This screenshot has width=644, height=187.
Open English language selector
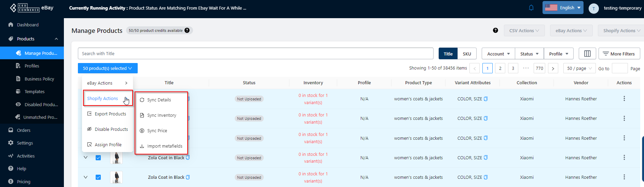click(563, 8)
